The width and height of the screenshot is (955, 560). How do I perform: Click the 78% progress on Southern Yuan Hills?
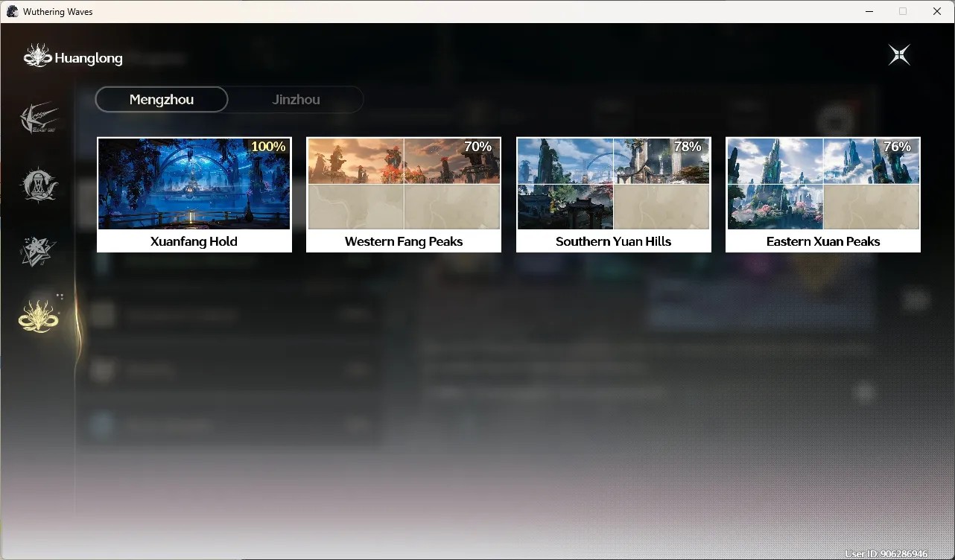[688, 147]
